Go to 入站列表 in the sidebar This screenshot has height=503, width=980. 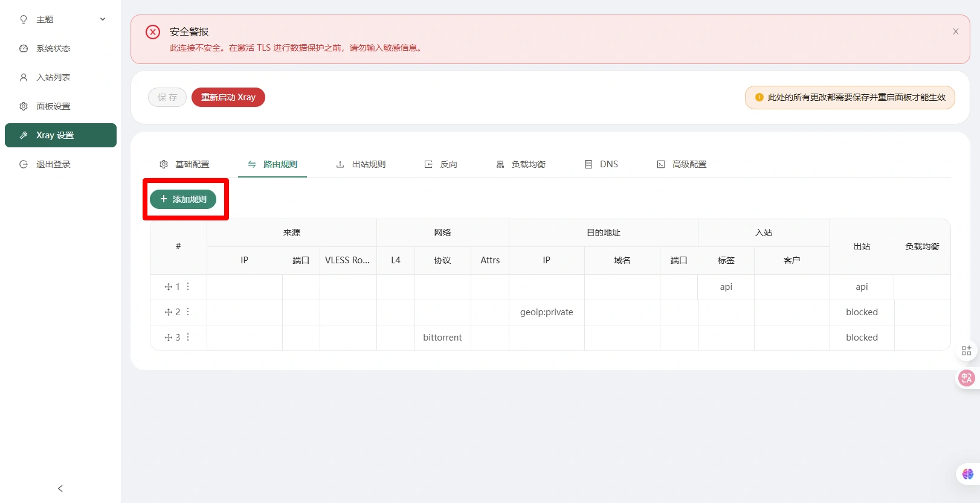pyautogui.click(x=53, y=77)
